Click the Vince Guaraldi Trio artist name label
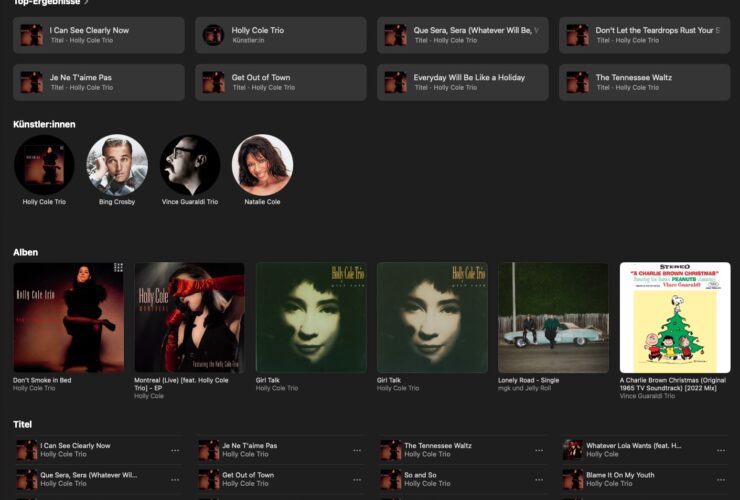The width and height of the screenshot is (740, 500). pos(190,202)
